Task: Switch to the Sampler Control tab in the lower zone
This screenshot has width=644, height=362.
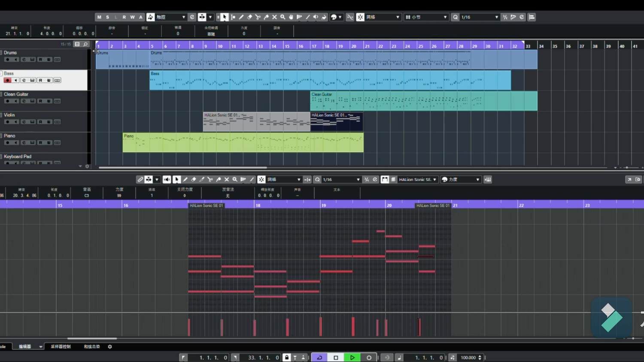Action: (x=61, y=347)
